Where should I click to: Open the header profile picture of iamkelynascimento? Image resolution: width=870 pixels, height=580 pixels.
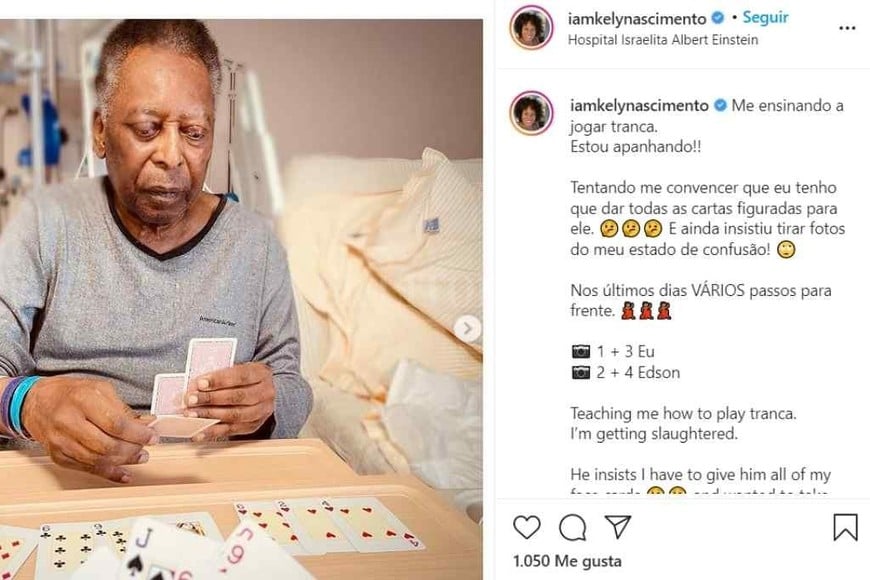(x=531, y=27)
